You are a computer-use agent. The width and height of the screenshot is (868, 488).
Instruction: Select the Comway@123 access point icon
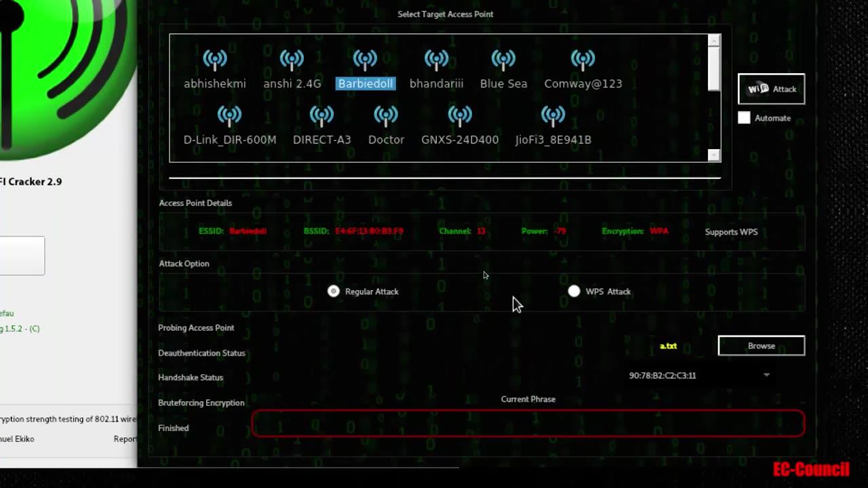(583, 60)
